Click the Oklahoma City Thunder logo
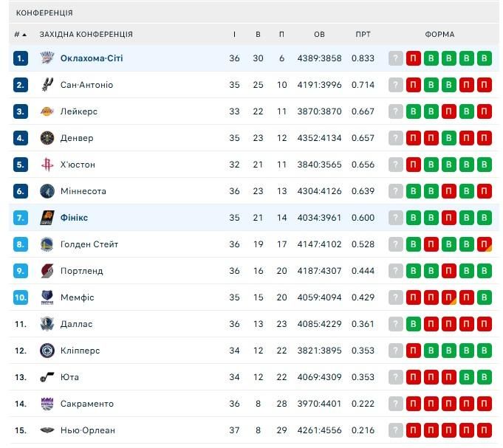Image resolution: width=503 pixels, height=448 pixels. [47, 58]
